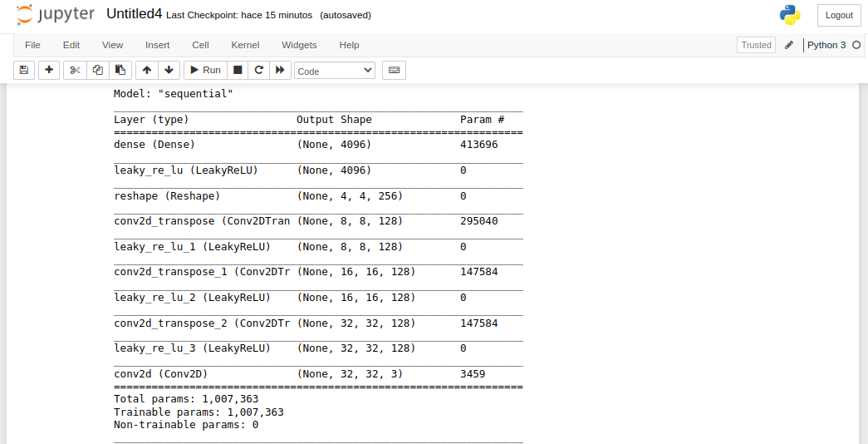Cut selected cells with scissors icon
This screenshot has width=868, height=444.
(75, 71)
